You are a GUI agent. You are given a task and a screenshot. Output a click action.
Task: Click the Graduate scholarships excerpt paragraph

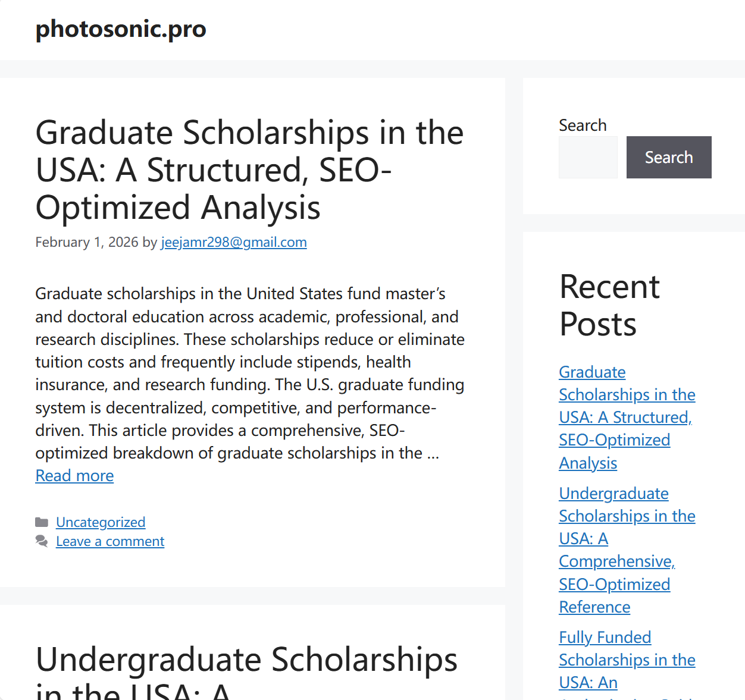tap(249, 373)
